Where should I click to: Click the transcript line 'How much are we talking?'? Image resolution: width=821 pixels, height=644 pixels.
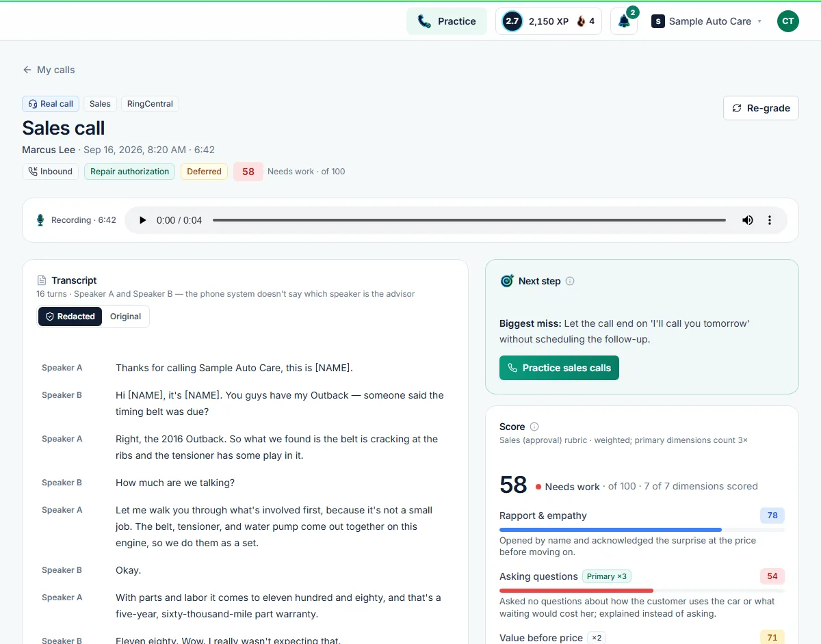(x=175, y=483)
